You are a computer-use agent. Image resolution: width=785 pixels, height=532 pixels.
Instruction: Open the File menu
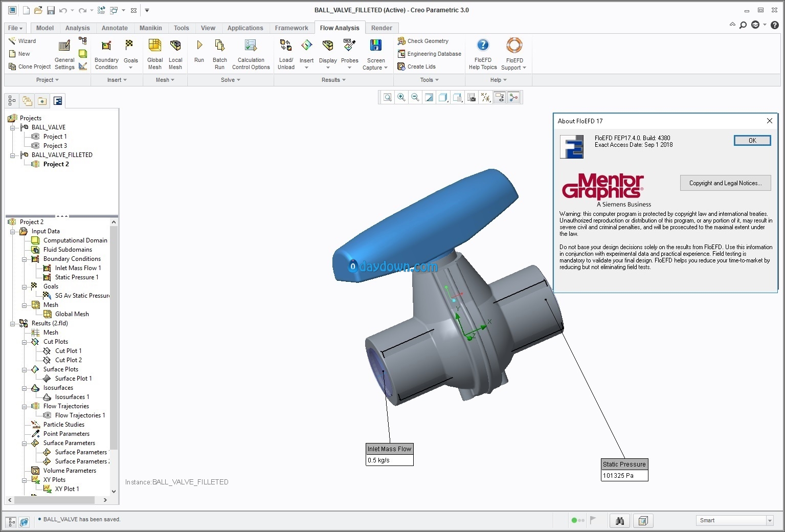coord(15,28)
